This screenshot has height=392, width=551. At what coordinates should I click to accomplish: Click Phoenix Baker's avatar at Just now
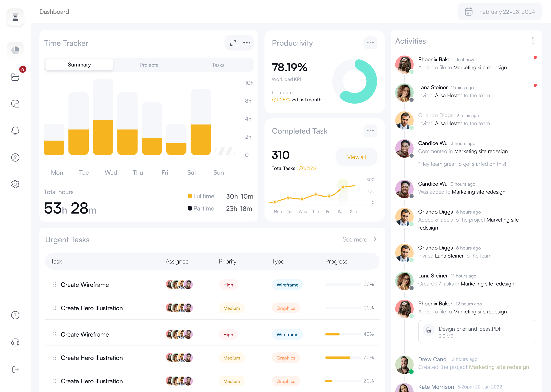[404, 64]
